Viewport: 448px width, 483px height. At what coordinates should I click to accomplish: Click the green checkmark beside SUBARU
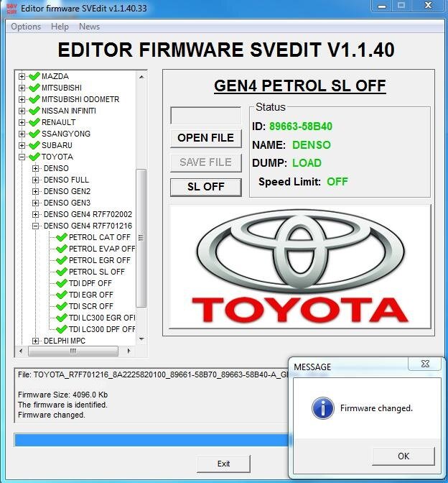34,144
